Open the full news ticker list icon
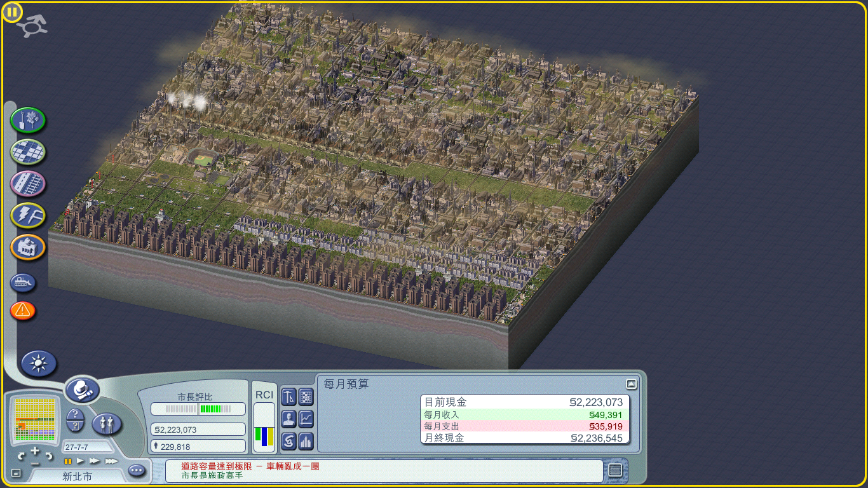Image resolution: width=868 pixels, height=488 pixels. tap(614, 470)
